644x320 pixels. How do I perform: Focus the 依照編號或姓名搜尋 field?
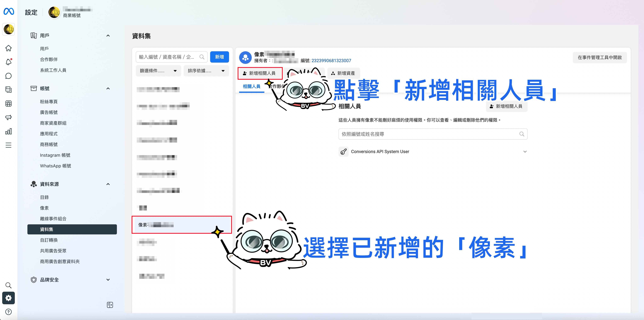(x=433, y=134)
